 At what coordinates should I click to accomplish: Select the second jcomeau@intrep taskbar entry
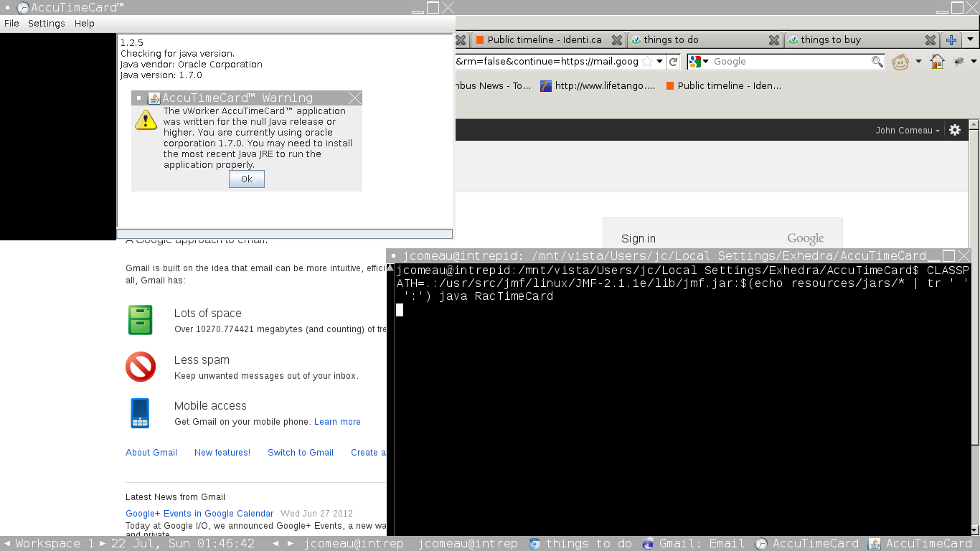coord(468,544)
